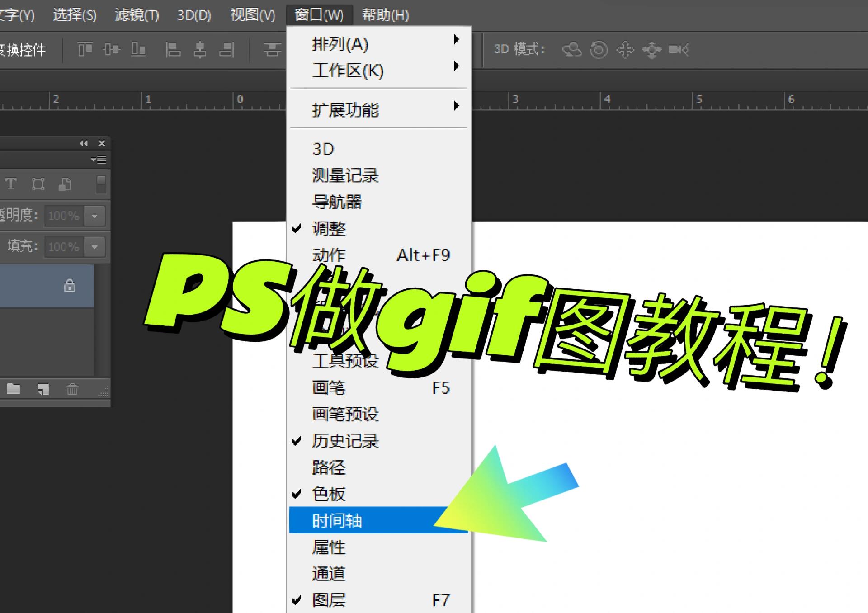The width and height of the screenshot is (868, 613).
Task: Select the 3D rotate object mode icon
Action: [572, 49]
